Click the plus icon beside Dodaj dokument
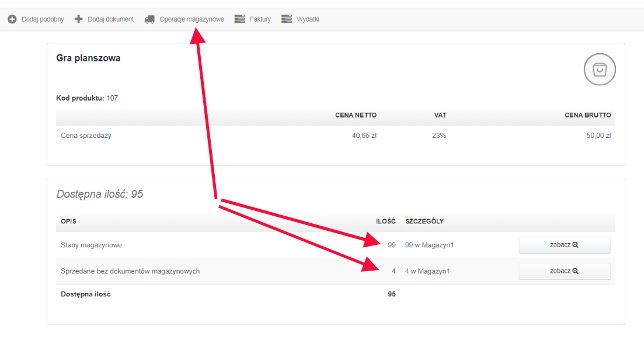This screenshot has height=339, width=644. (x=78, y=19)
